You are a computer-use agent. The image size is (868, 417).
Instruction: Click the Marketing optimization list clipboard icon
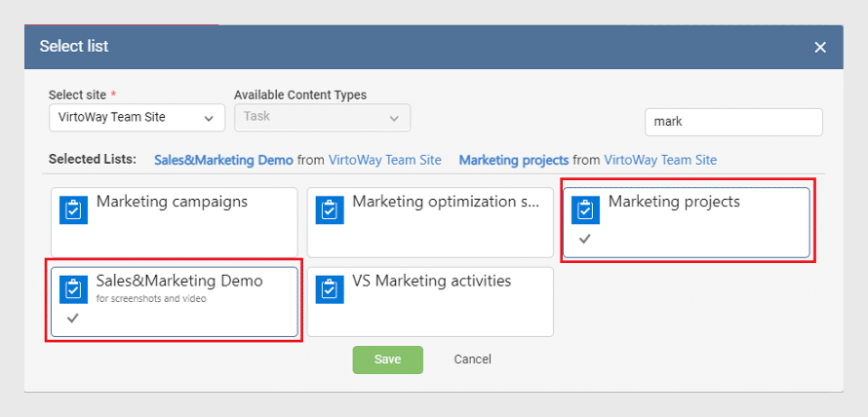click(330, 210)
